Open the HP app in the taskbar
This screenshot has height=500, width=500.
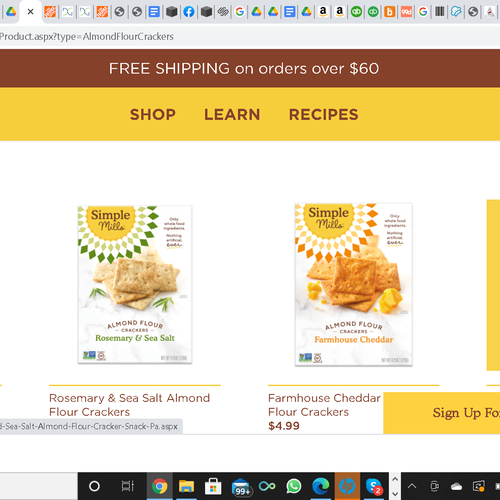click(x=347, y=486)
